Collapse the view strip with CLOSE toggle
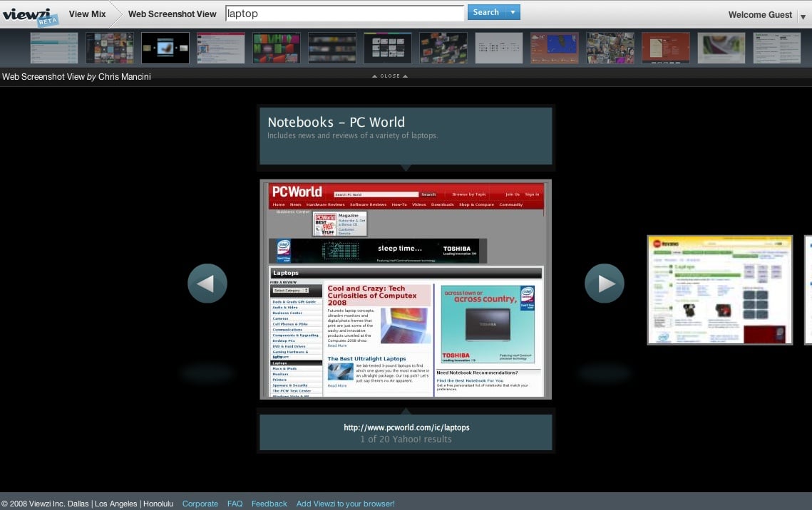The height and width of the screenshot is (510, 812). click(390, 76)
